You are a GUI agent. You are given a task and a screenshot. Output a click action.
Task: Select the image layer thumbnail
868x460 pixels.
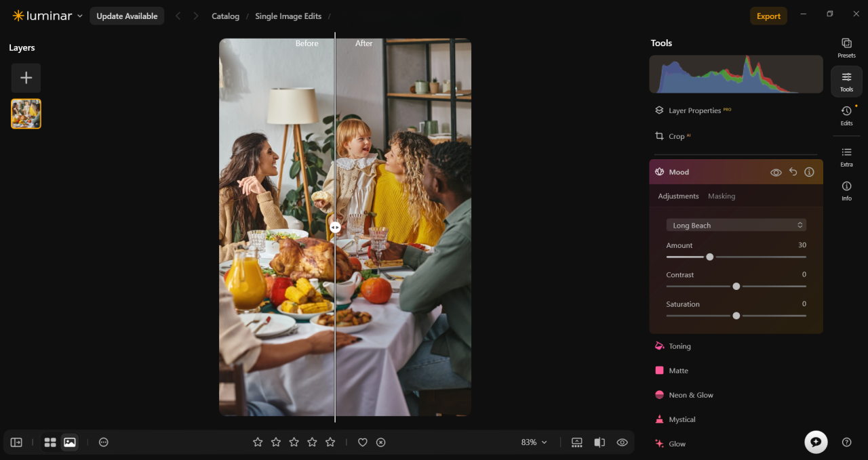tap(26, 114)
